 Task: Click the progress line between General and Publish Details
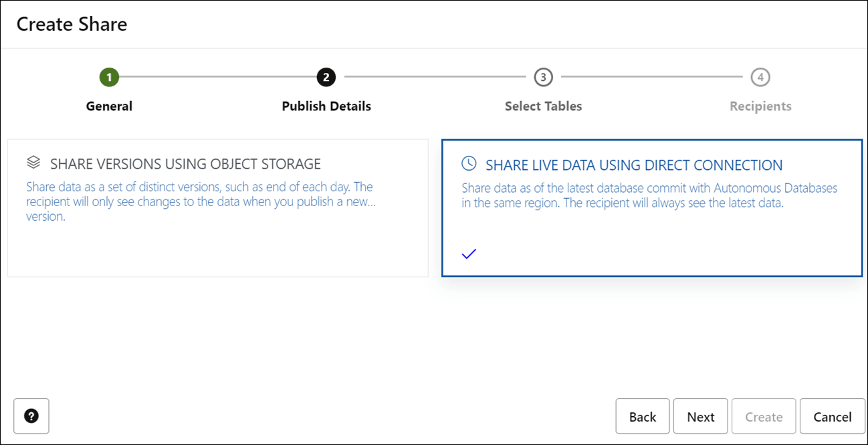pos(217,76)
